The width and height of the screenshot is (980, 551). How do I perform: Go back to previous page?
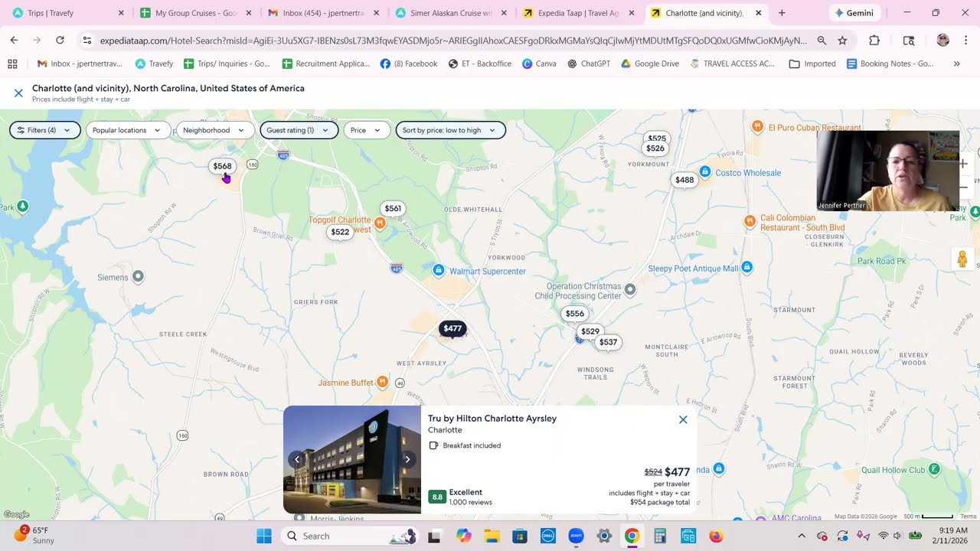tap(14, 41)
